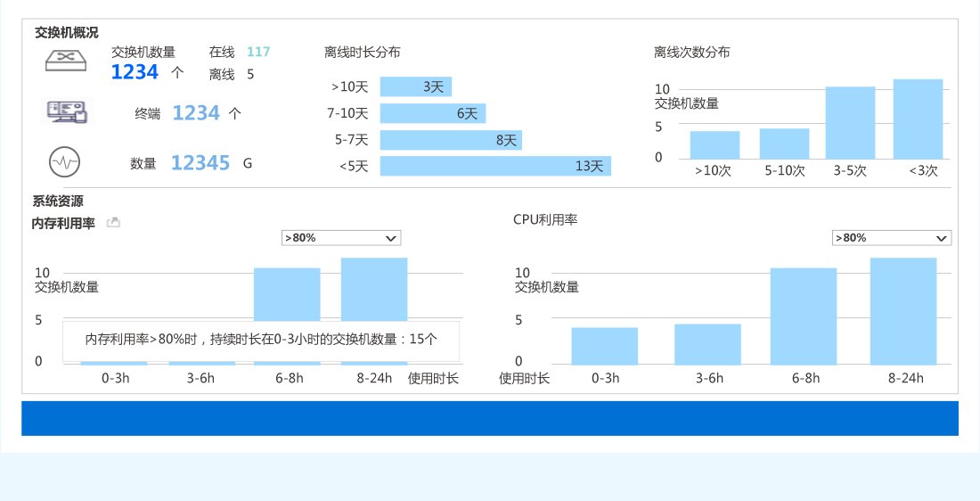Click the online count 117

tap(258, 53)
